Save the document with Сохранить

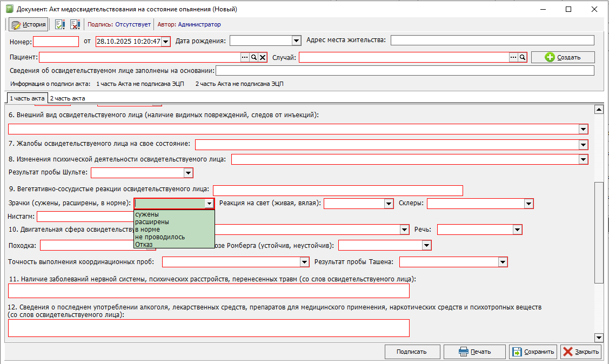533,352
